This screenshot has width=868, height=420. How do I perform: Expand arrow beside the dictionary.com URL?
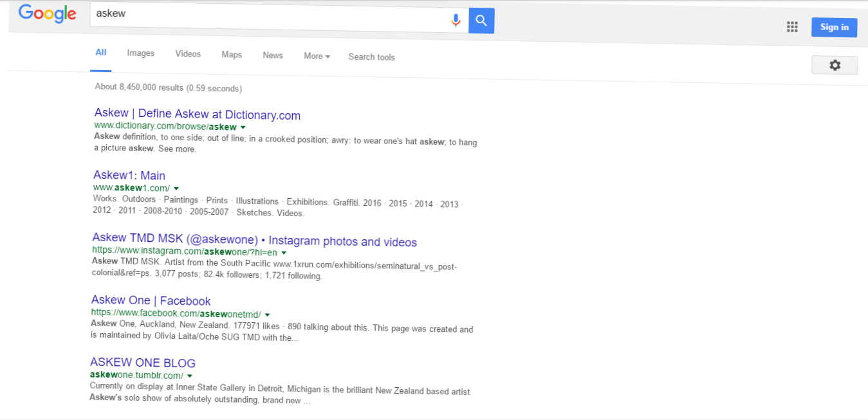point(243,127)
